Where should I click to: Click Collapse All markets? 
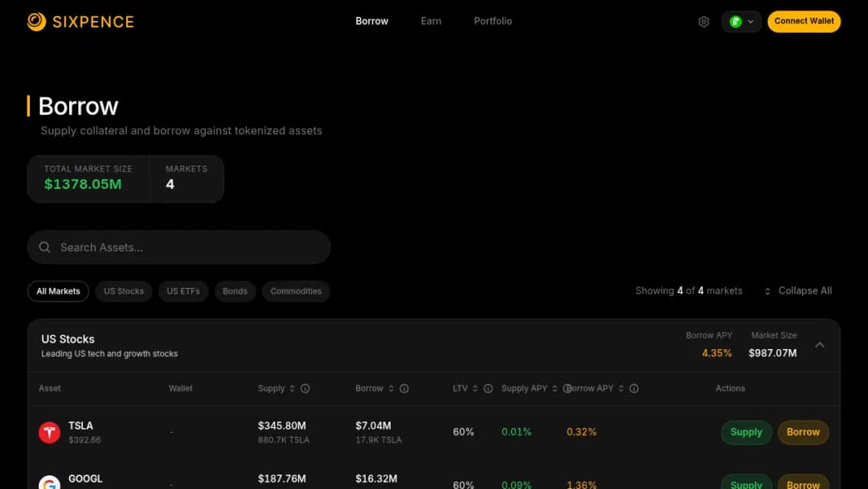pos(798,290)
